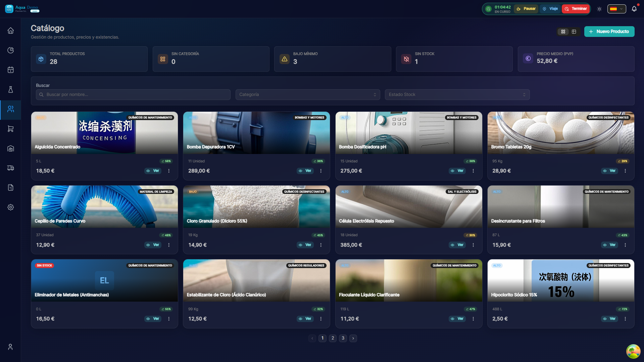Viewport: 644px width, 362px height.
Task: Open the home icon in sidebar
Action: [10, 31]
